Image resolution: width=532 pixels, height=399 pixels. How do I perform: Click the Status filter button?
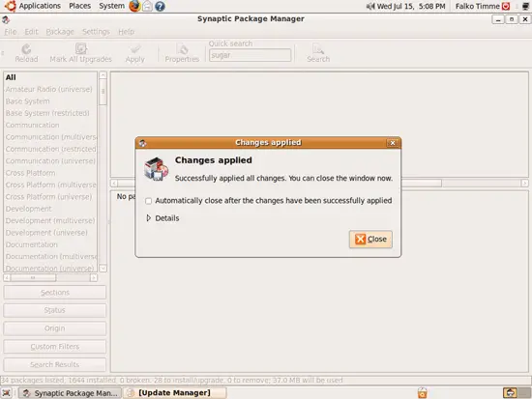54,310
